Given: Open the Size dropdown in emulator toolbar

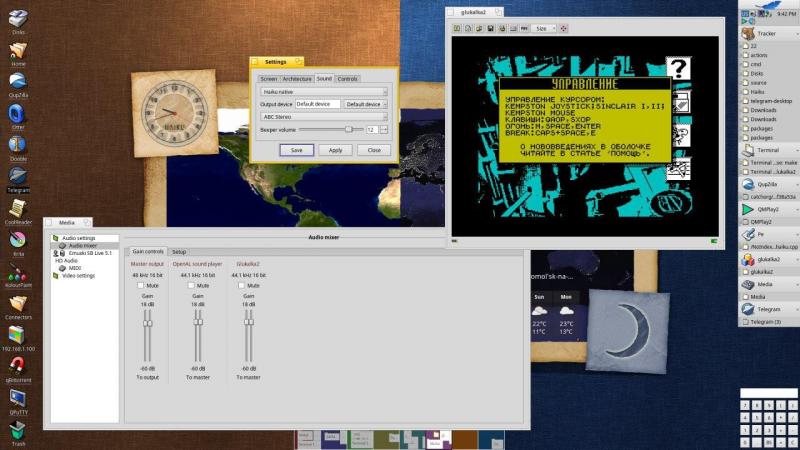Looking at the screenshot, I should [544, 29].
